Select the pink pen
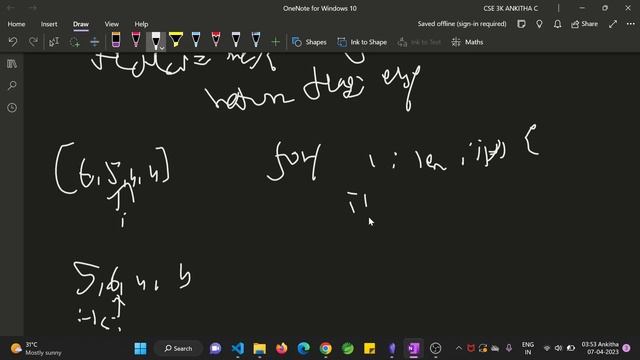The image size is (640, 360). click(x=136, y=40)
